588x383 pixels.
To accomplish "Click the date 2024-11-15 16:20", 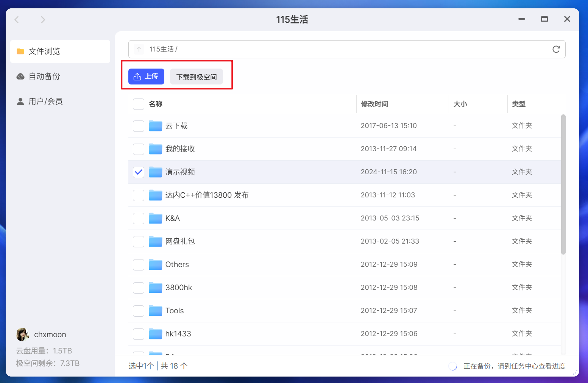I will [x=389, y=172].
